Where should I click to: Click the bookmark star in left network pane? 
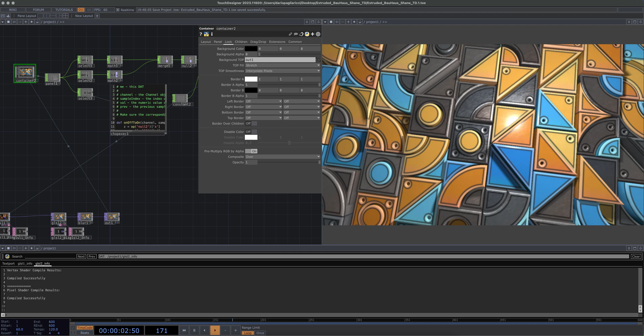pos(32,22)
